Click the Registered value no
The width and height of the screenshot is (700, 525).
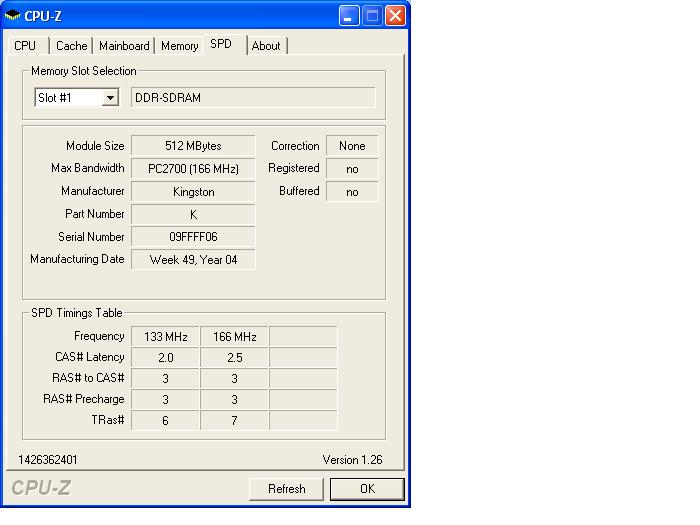point(352,169)
